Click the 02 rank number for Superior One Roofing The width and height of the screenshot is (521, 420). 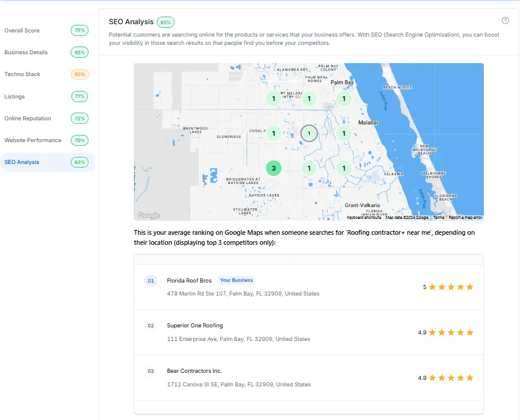click(150, 326)
